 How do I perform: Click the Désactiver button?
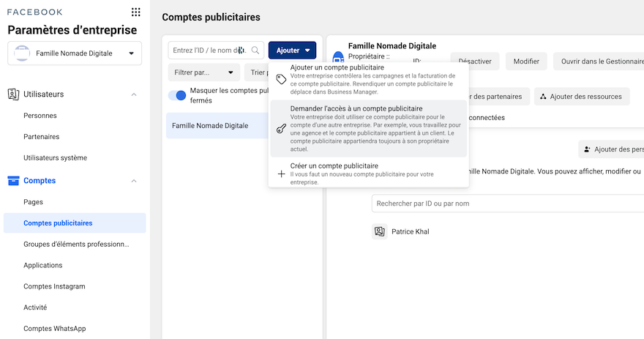click(x=475, y=62)
